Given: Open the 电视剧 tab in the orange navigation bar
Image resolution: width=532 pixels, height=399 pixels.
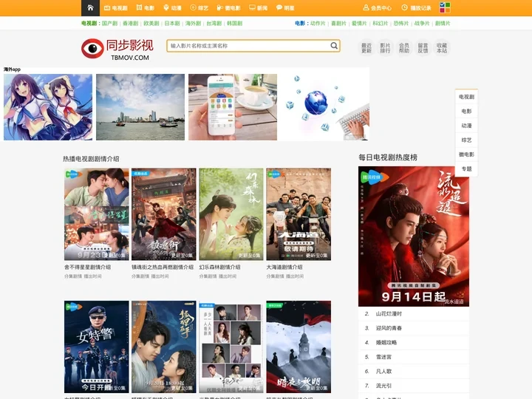Looking at the screenshot, I should click(116, 8).
